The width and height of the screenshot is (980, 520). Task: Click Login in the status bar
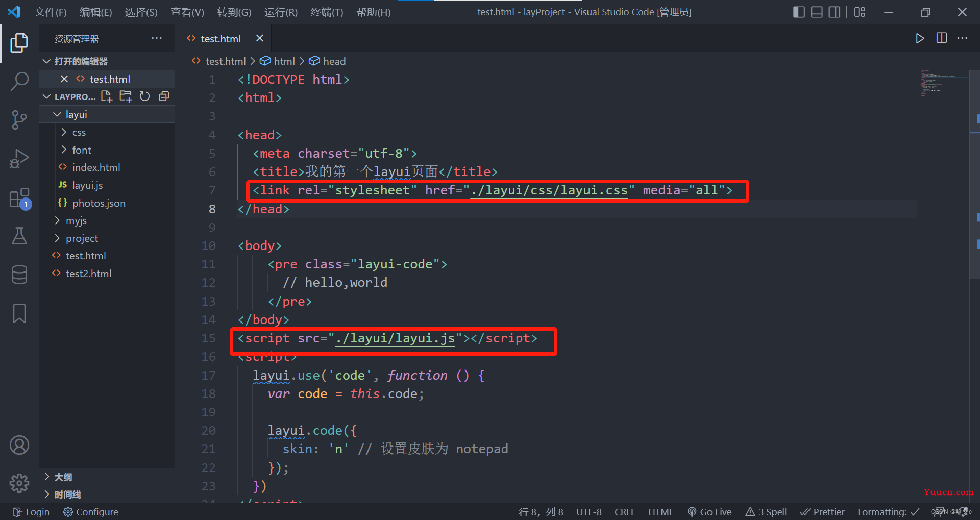[31, 512]
